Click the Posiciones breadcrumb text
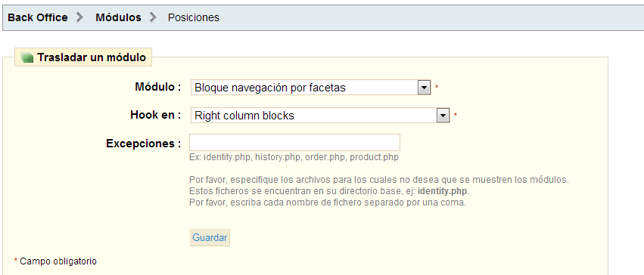The height and width of the screenshot is (275, 644). (x=194, y=17)
